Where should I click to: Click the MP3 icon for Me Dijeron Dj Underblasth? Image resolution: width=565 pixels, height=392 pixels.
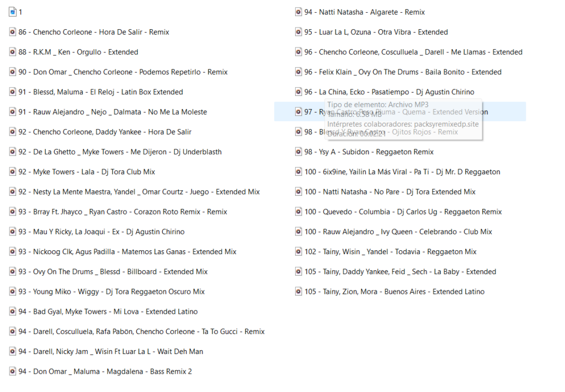13,152
